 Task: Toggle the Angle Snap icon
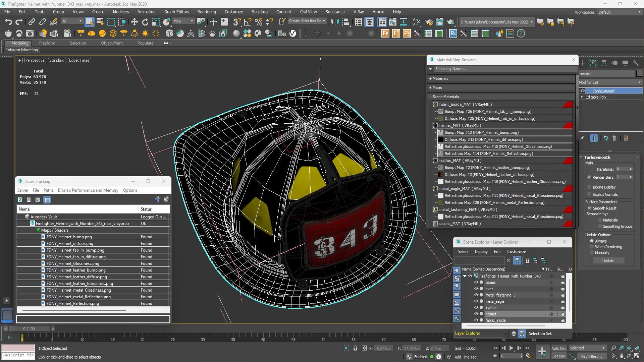(x=248, y=22)
